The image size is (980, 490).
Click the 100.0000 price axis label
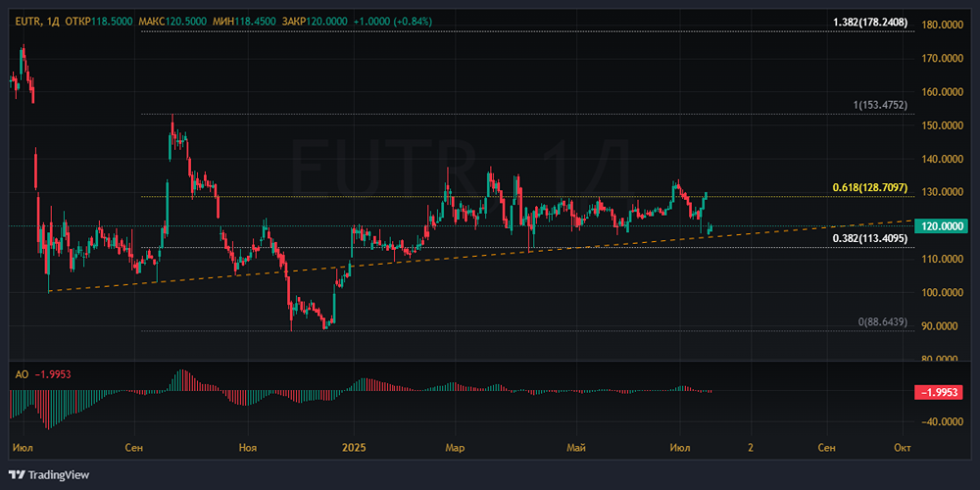click(x=940, y=292)
